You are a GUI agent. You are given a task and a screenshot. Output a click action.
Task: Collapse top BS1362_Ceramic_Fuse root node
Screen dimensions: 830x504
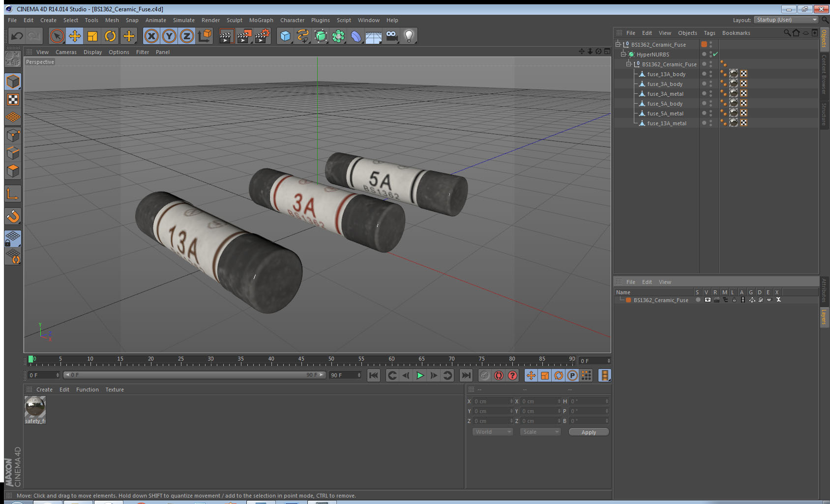click(x=618, y=44)
